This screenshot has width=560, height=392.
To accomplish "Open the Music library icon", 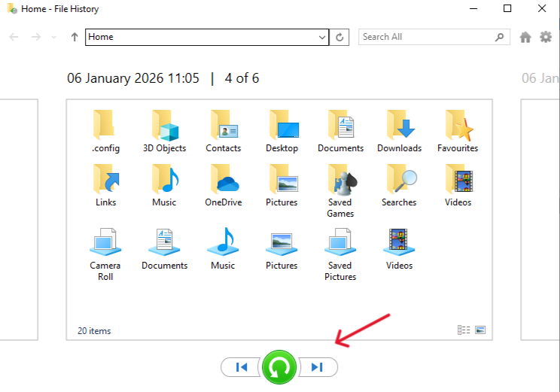I will (x=224, y=242).
